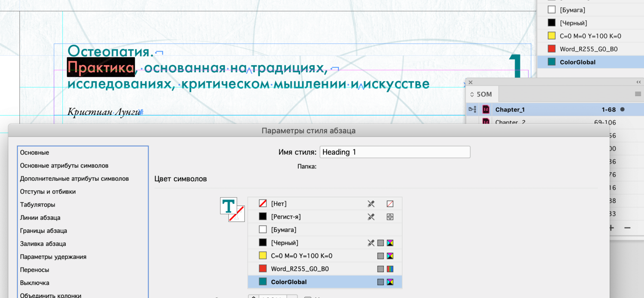Close the 5OM book panel
This screenshot has height=298, width=644.
[x=471, y=82]
